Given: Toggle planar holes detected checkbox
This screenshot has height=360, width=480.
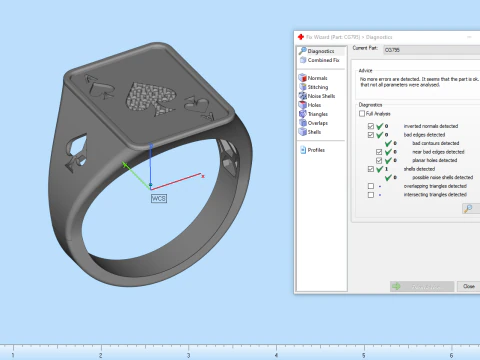Looking at the screenshot, I should pos(379,161).
